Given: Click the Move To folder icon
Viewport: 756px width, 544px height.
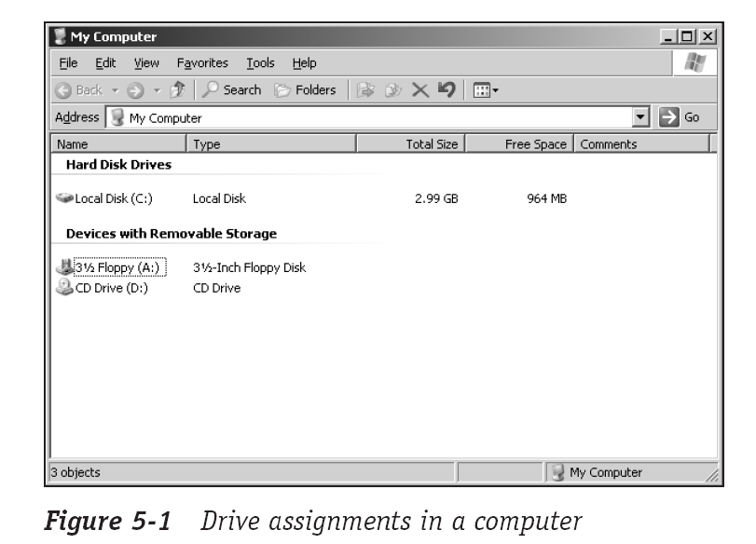Looking at the screenshot, I should pos(364,90).
